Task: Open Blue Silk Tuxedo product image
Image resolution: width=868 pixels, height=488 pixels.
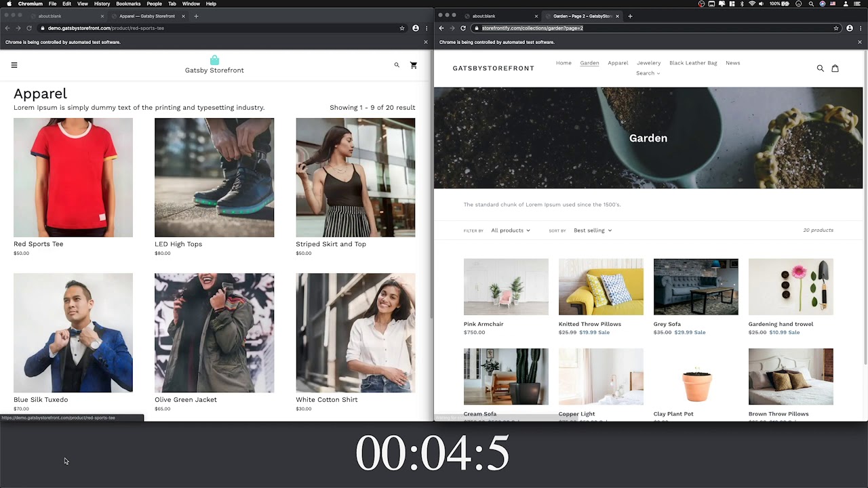Action: 73,333
